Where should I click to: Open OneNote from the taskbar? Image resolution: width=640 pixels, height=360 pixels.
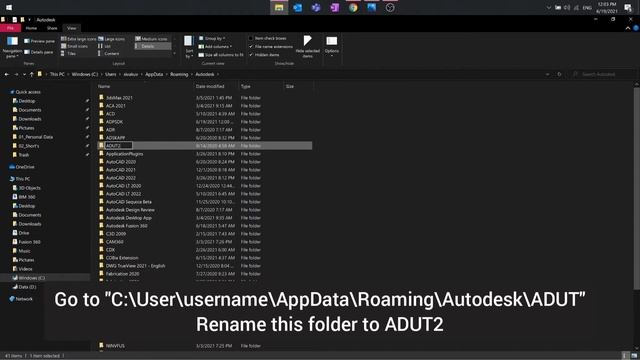(x=335, y=7)
